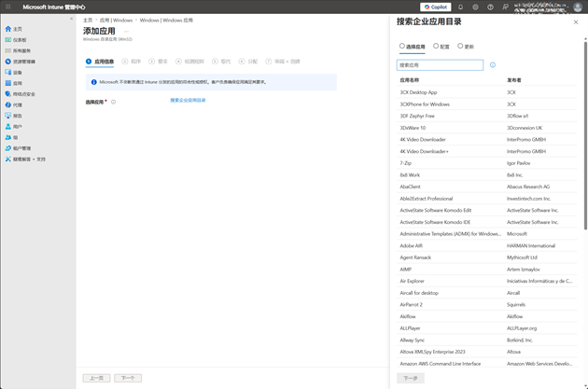Image resolution: width=588 pixels, height=389 pixels.
Task: Select the second step tab in the catalog panel
Action: click(x=441, y=47)
